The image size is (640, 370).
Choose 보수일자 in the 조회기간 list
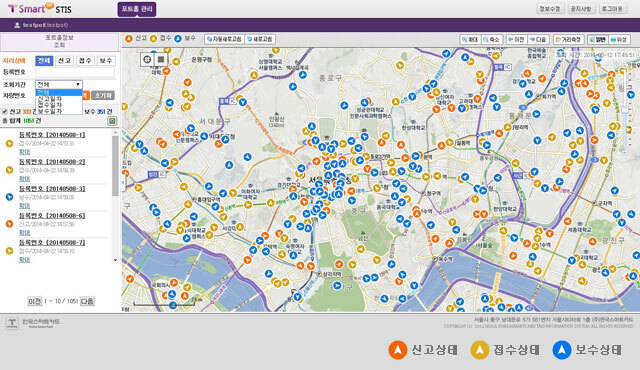59,111
